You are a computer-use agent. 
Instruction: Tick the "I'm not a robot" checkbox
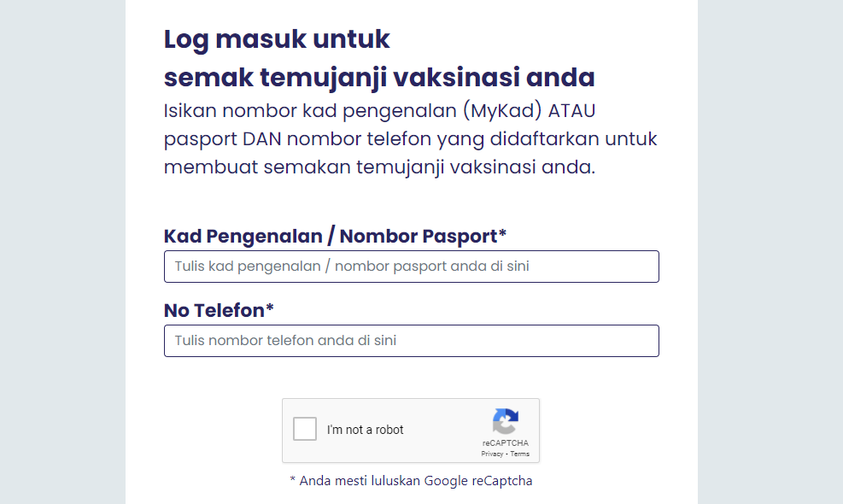coord(305,429)
